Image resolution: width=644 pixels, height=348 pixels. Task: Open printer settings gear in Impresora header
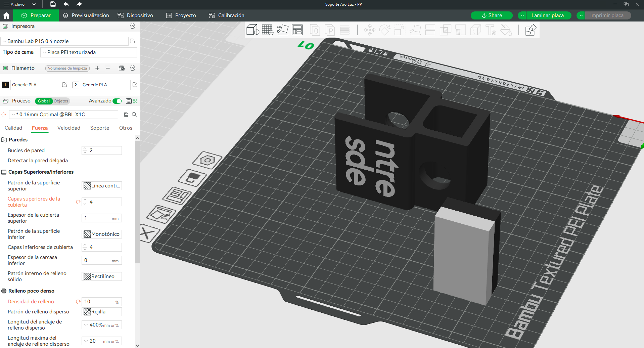pos(133,26)
